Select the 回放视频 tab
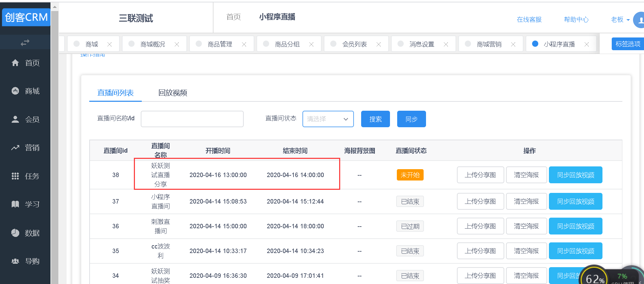The image size is (644, 284). (x=173, y=93)
